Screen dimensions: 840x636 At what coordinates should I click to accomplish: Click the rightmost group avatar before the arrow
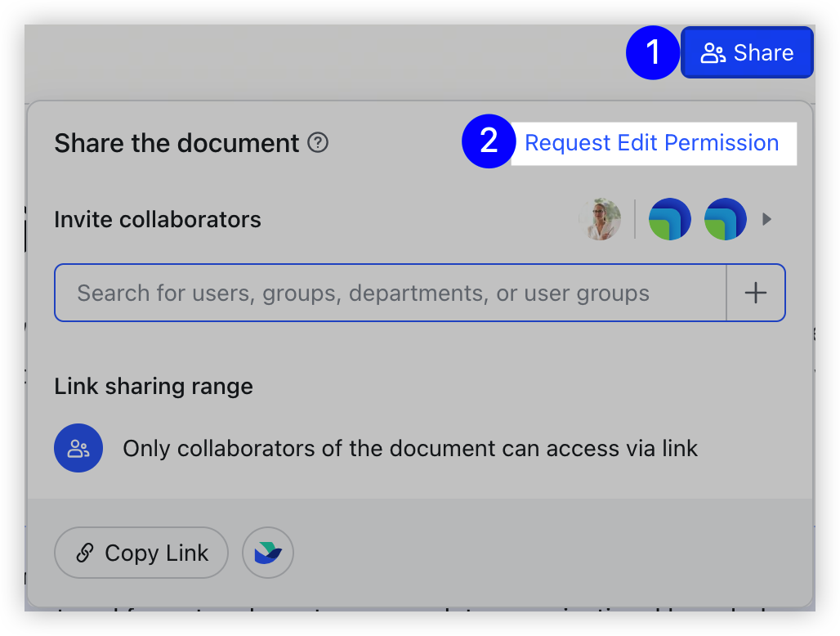tap(726, 219)
